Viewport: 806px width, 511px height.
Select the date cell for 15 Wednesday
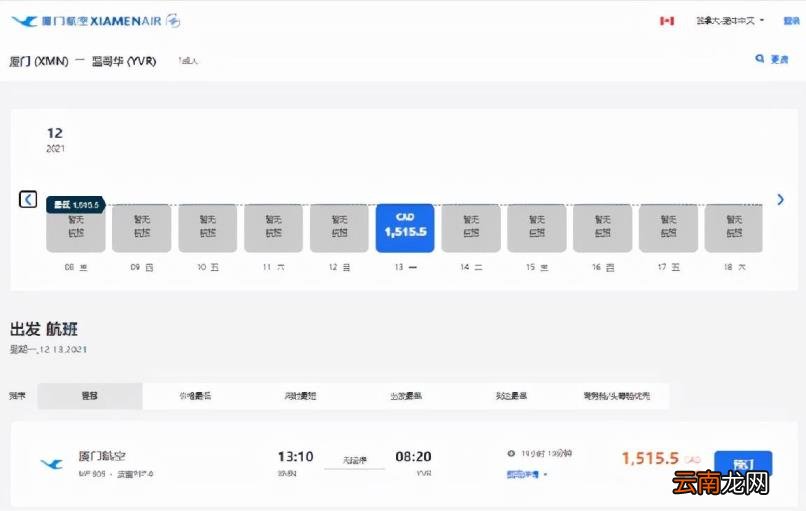(537, 229)
